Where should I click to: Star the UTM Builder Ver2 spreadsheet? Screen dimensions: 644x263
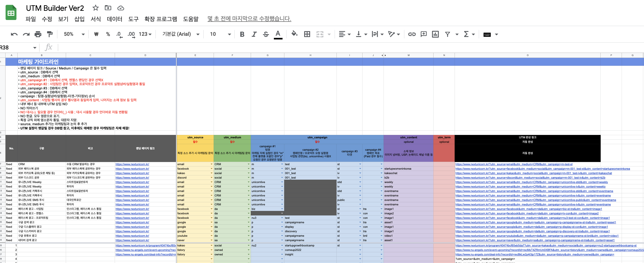click(95, 8)
